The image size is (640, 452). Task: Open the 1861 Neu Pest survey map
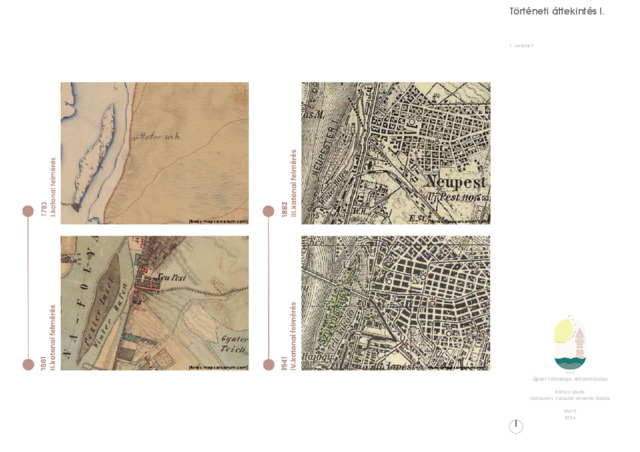154,303
